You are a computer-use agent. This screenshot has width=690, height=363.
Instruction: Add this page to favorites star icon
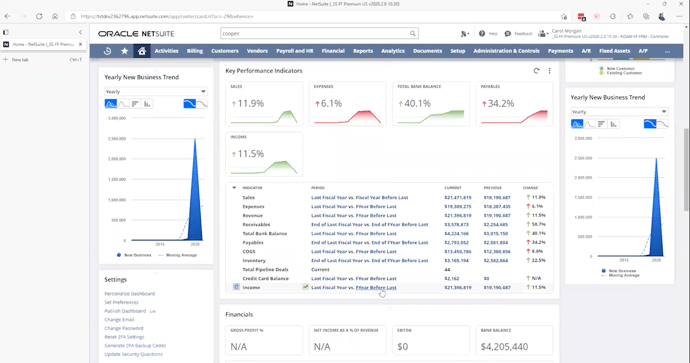point(564,16)
